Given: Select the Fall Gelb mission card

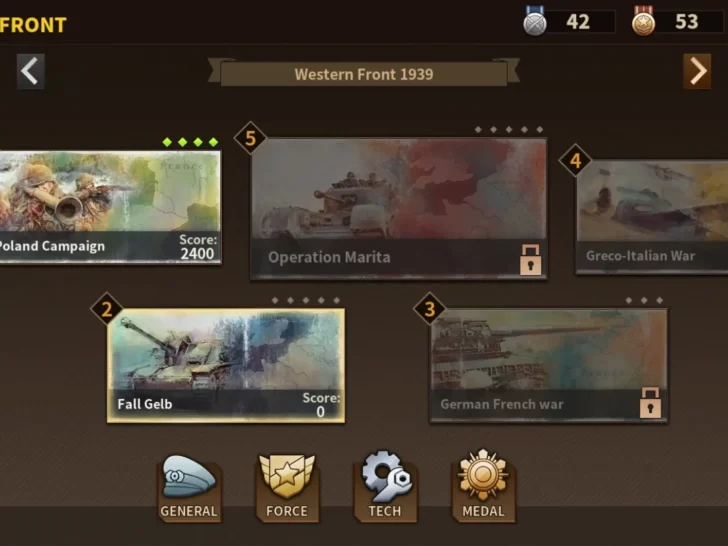Looking at the screenshot, I should pyautogui.click(x=226, y=366).
